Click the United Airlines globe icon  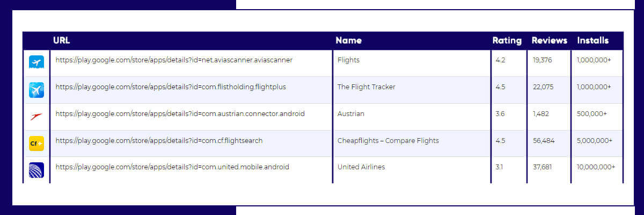coord(36,170)
